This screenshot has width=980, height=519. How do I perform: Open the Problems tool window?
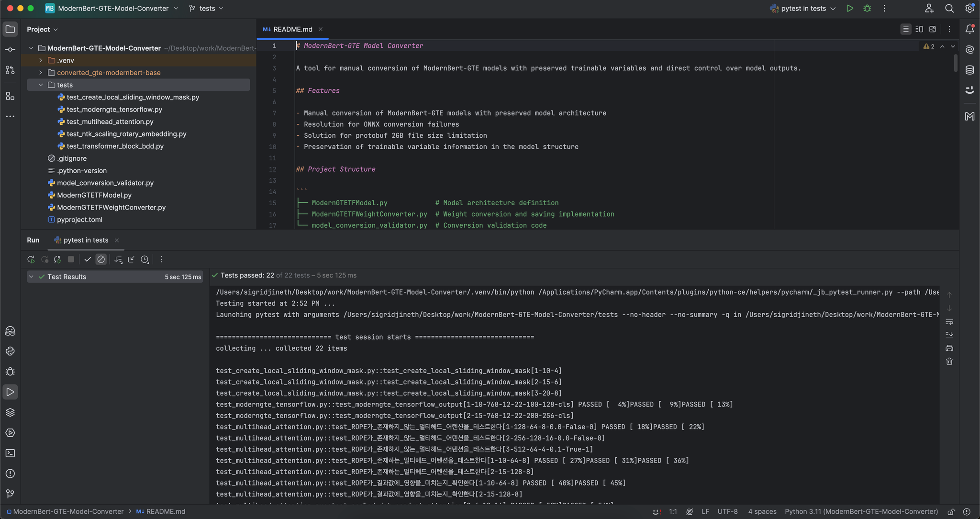(x=10, y=474)
